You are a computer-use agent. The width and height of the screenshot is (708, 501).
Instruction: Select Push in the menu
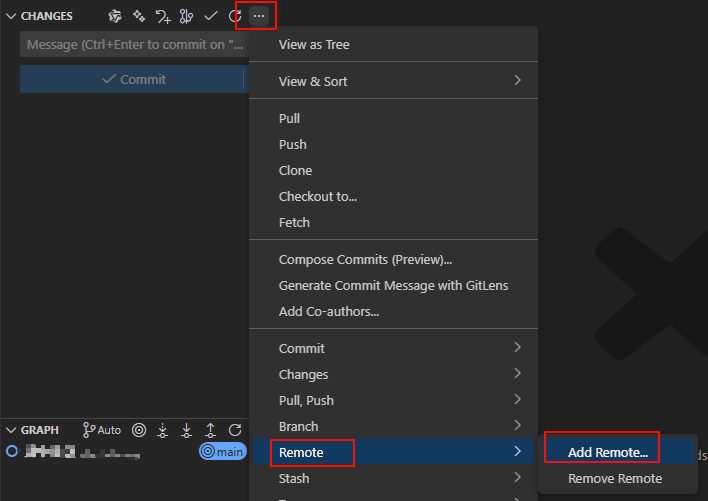point(393,144)
